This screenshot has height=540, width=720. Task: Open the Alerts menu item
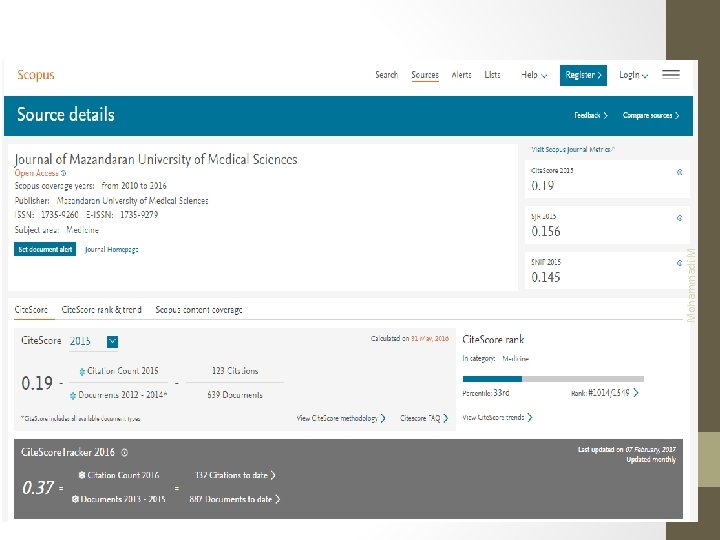coord(461,75)
